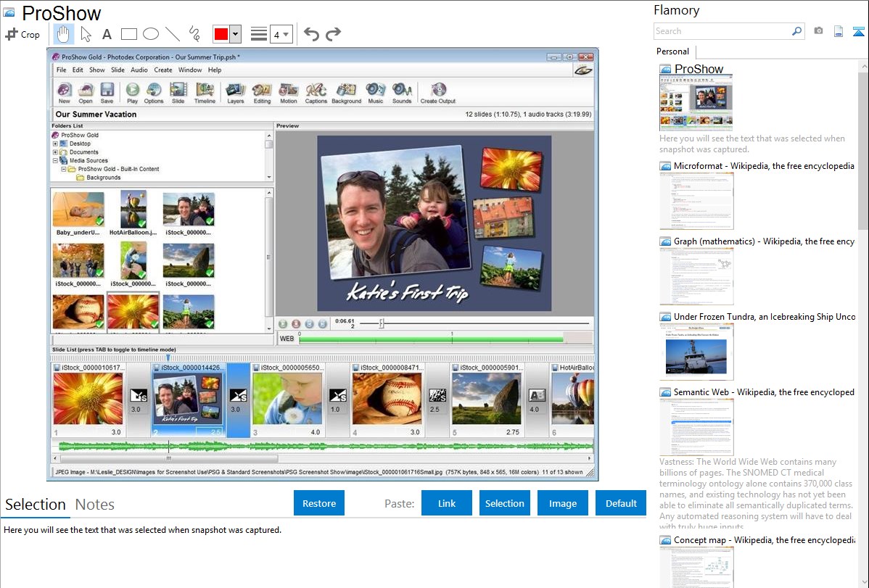Image resolution: width=869 pixels, height=588 pixels.
Task: Open the Audio menu in ProShow Gold
Action: point(139,70)
